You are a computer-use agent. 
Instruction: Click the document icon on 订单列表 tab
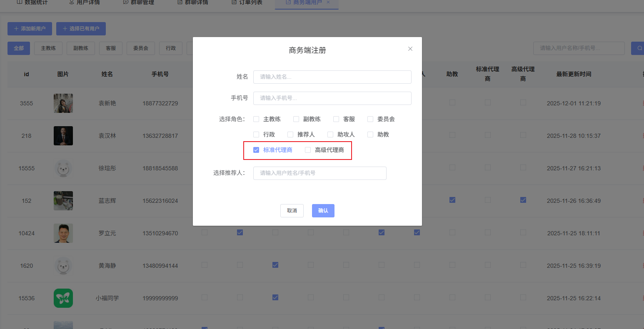pos(234,2)
